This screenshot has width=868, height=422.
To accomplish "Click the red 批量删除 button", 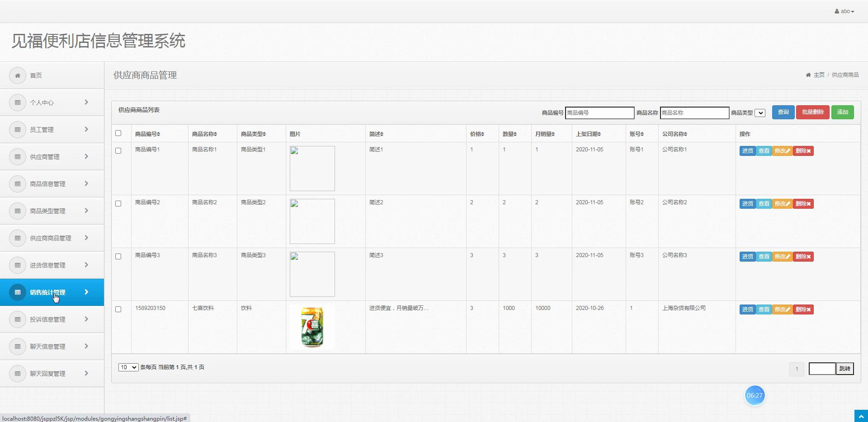I will coord(812,112).
